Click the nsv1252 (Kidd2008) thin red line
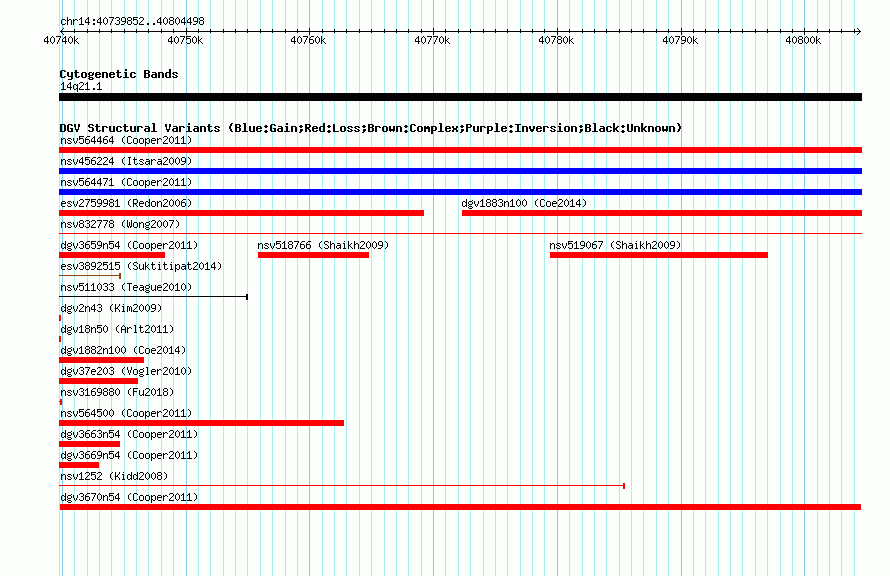Image resolution: width=890 pixels, height=576 pixels. click(x=342, y=486)
